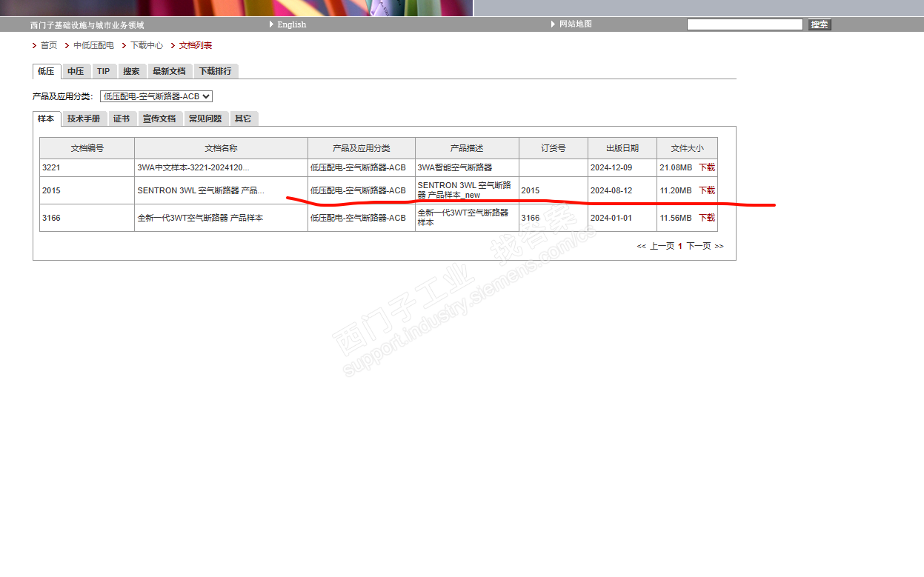This screenshot has width=924, height=577.
Task: Click SENTRON 3WL 空气断路器 产品... name
Action: pos(201,190)
